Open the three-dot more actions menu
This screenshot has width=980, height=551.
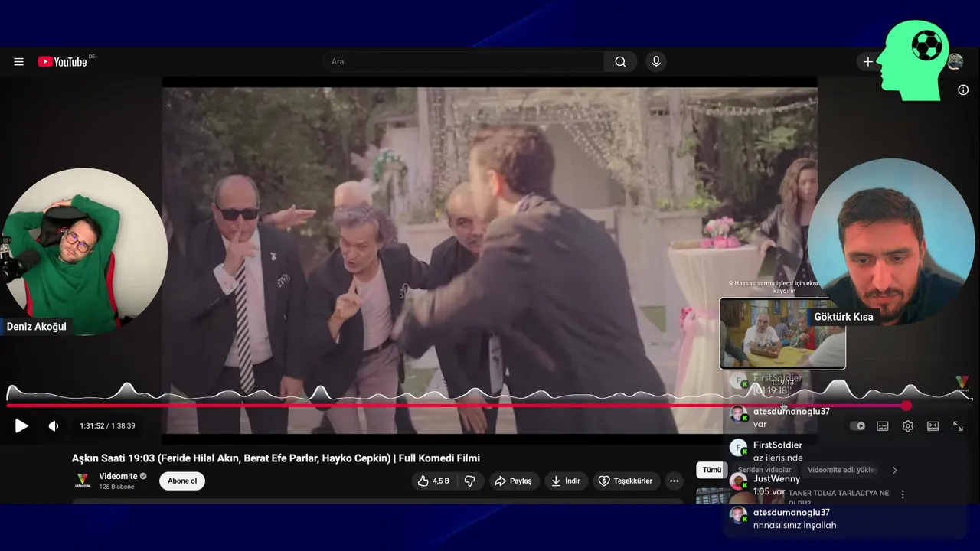click(674, 481)
